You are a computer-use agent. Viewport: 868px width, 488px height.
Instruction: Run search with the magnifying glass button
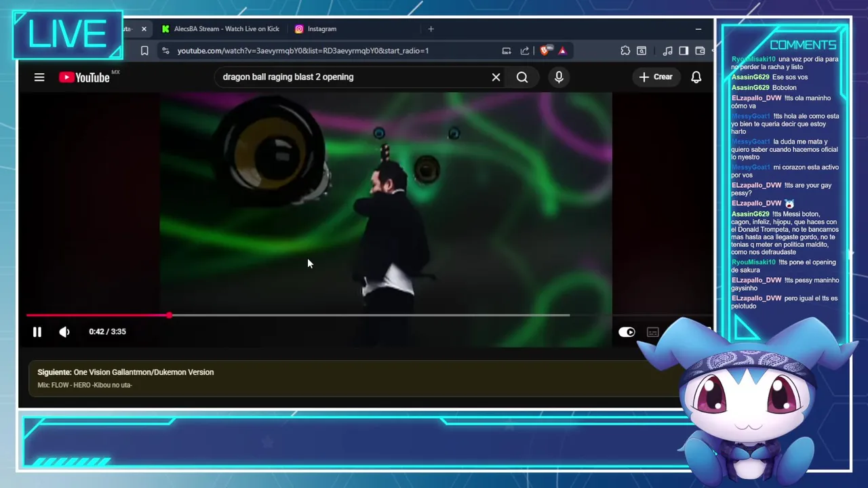(x=522, y=77)
